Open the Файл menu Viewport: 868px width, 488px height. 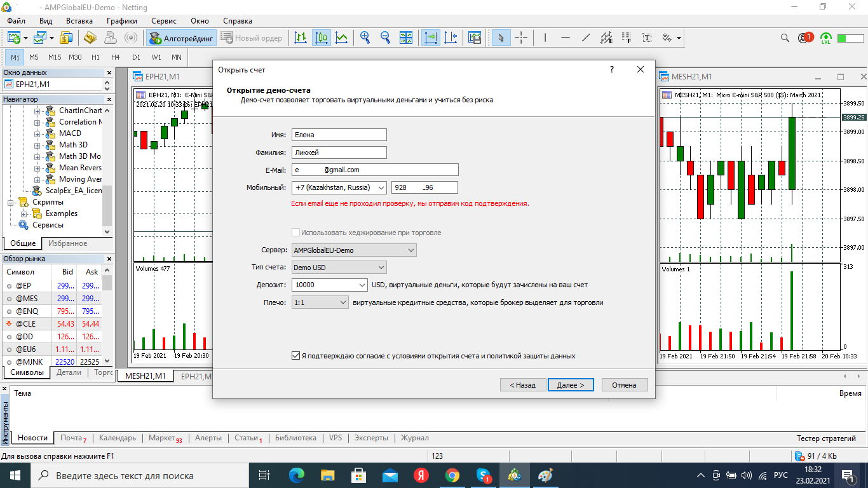click(17, 21)
